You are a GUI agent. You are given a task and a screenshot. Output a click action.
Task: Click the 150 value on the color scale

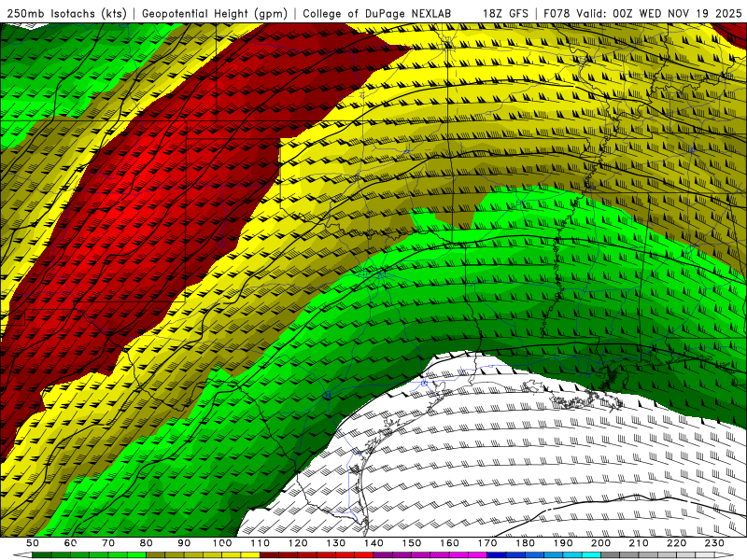pyautogui.click(x=412, y=543)
